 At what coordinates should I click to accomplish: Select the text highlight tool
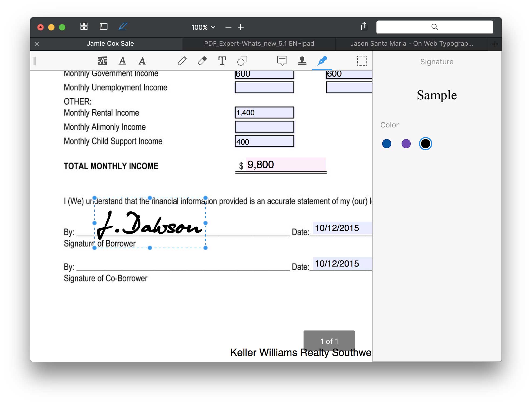(x=102, y=61)
